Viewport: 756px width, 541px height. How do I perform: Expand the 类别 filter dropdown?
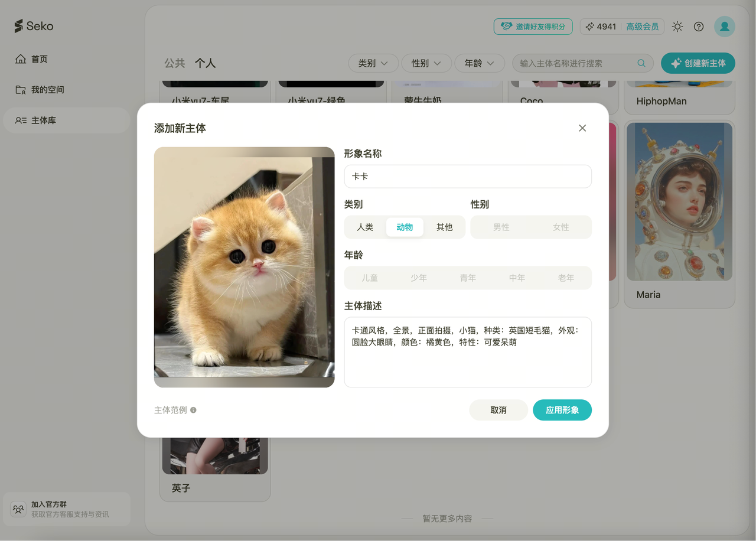373,63
